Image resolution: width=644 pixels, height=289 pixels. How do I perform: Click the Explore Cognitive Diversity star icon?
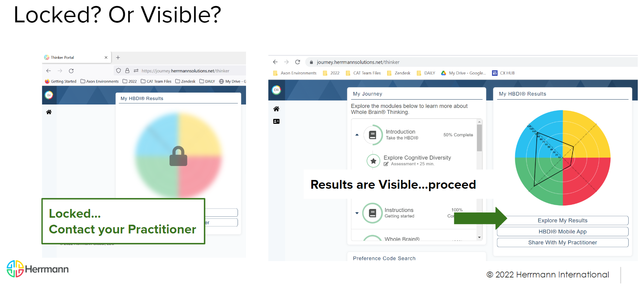pos(373,161)
